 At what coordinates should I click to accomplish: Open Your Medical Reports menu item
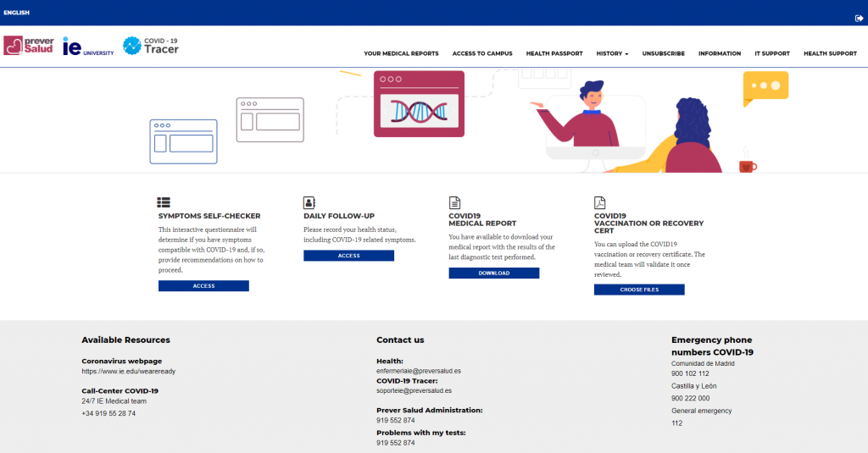coord(401,53)
